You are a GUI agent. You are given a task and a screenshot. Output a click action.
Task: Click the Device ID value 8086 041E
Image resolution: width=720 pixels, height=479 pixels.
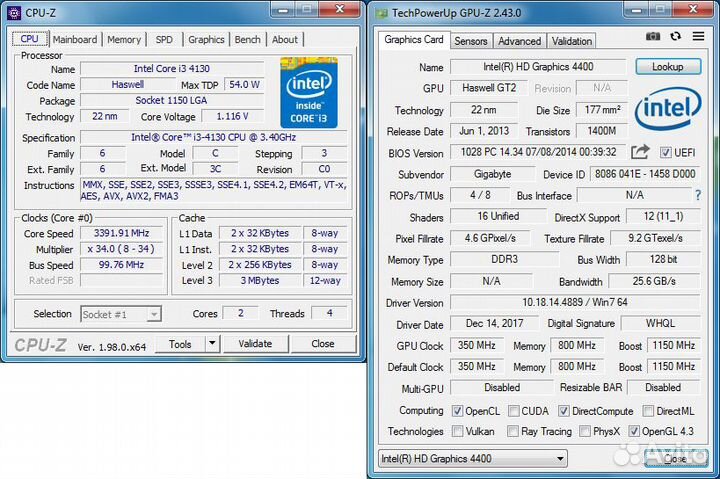point(645,174)
